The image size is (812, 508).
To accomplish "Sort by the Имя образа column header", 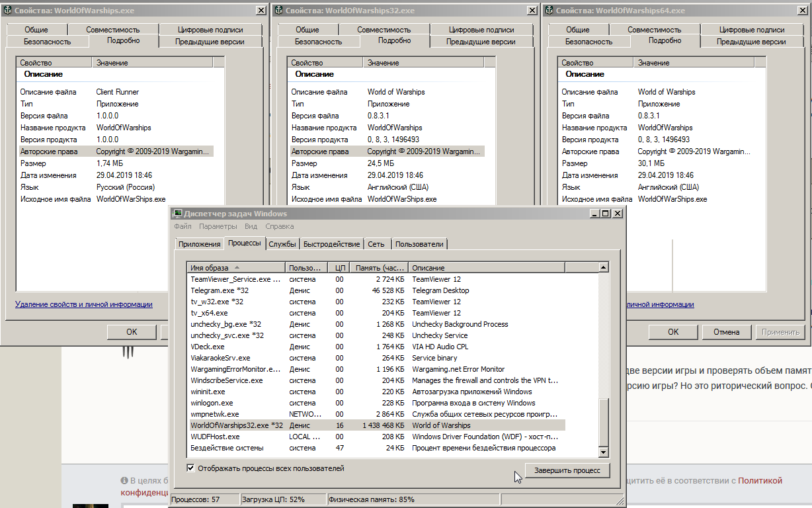I will coord(236,268).
